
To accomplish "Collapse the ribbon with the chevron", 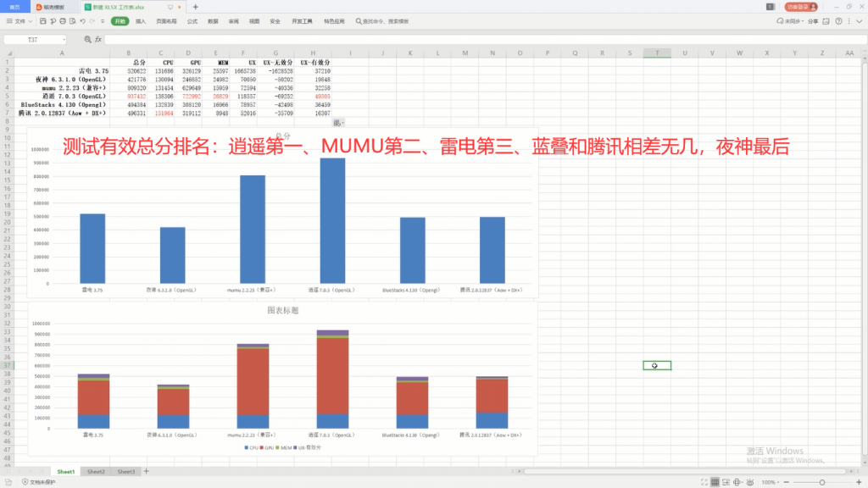I will [860, 21].
